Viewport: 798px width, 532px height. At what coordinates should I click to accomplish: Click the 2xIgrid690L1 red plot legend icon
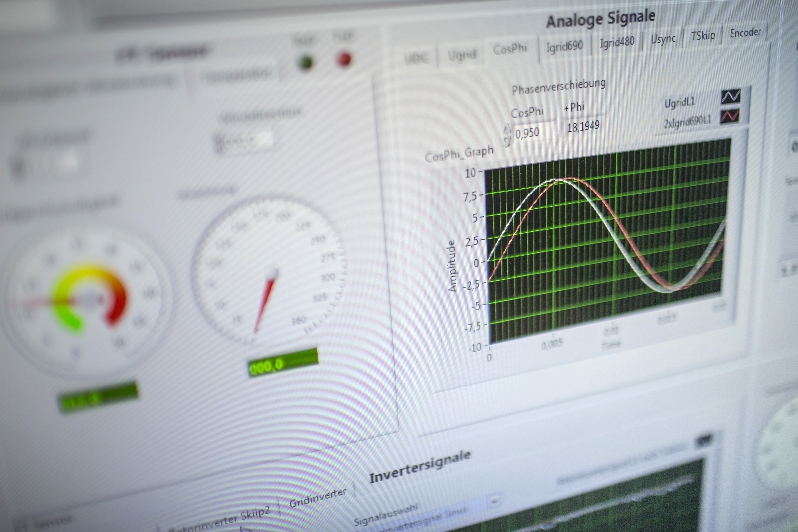(729, 116)
